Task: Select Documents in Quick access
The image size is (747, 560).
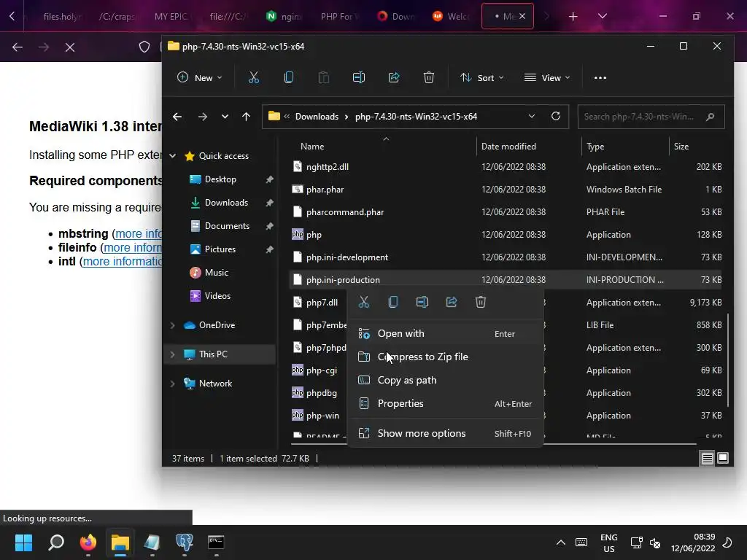Action: pyautogui.click(x=227, y=226)
